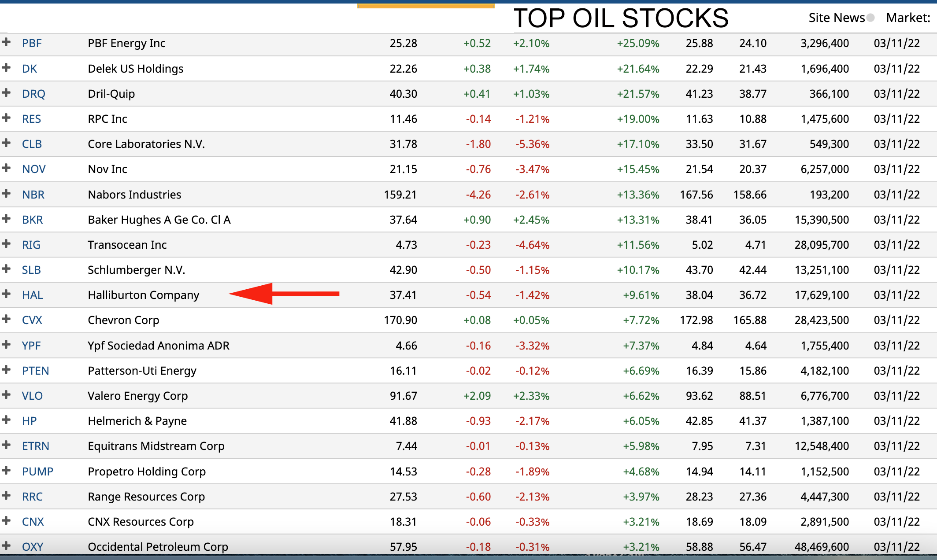
Task: Click plus icon beside NOV ticker
Action: coord(6,168)
